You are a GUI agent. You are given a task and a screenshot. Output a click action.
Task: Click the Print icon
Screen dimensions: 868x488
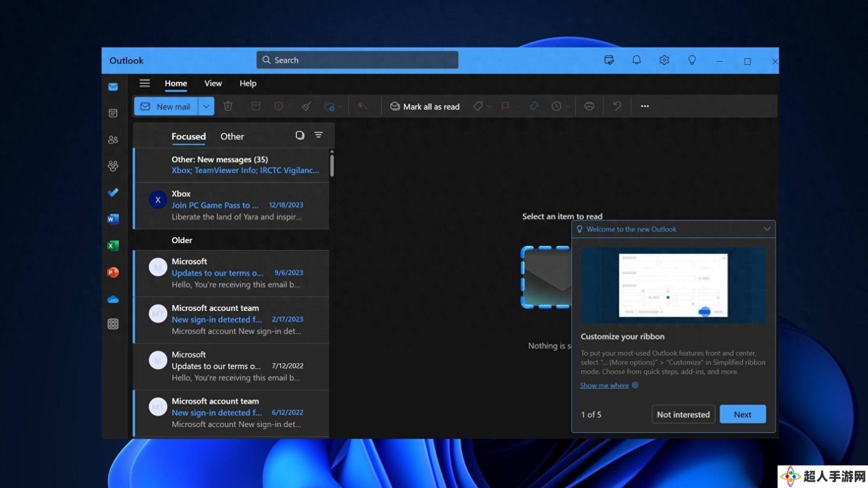[x=589, y=106]
